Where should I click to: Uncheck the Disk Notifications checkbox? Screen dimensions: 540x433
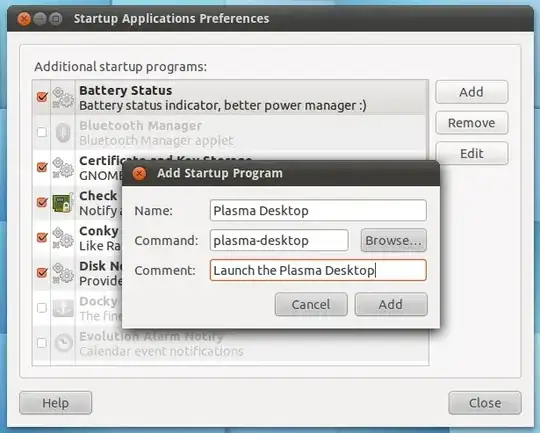point(42,272)
